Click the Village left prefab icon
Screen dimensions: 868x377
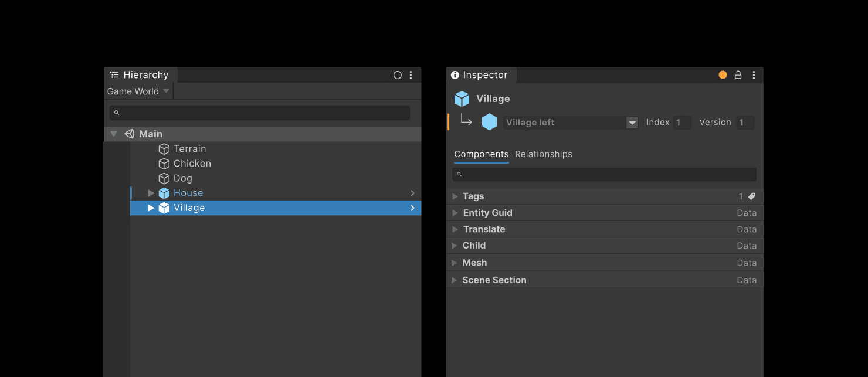pos(490,122)
